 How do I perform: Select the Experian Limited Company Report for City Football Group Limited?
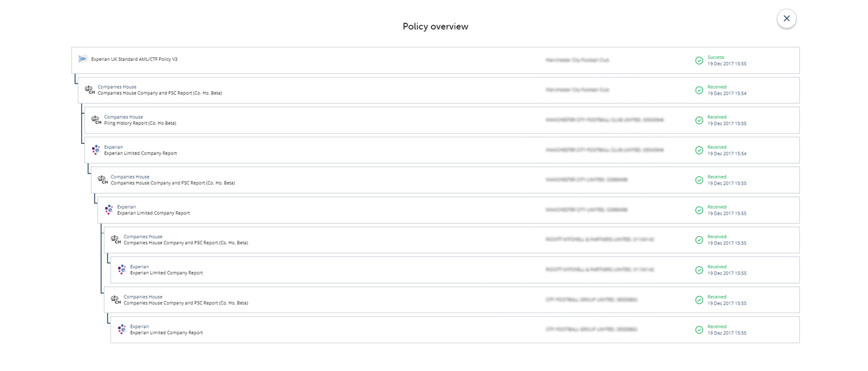pos(455,330)
